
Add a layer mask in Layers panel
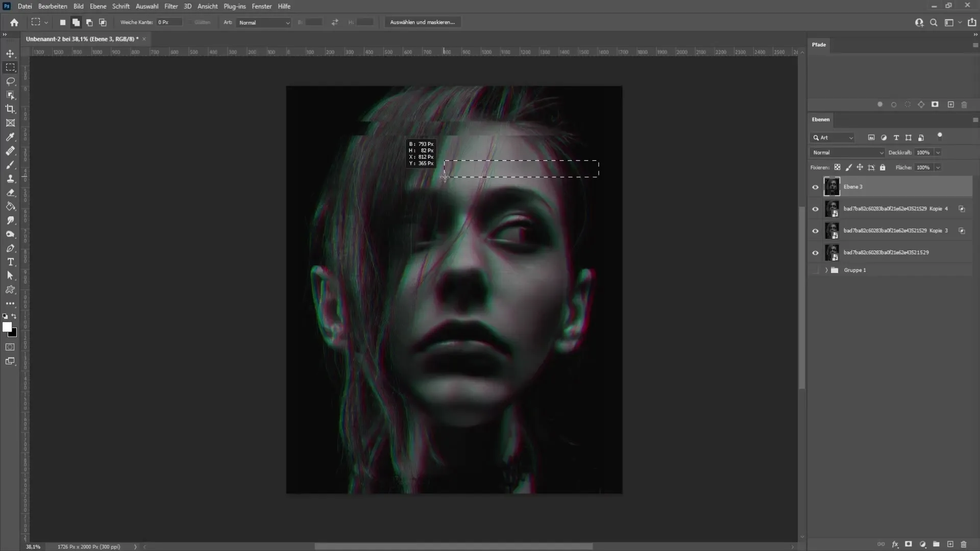[x=909, y=544]
